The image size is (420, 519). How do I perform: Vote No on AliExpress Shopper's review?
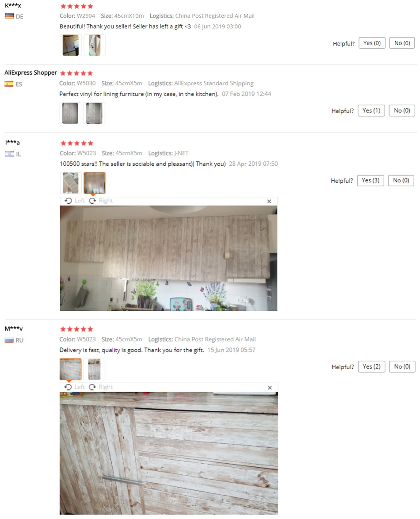pos(402,111)
